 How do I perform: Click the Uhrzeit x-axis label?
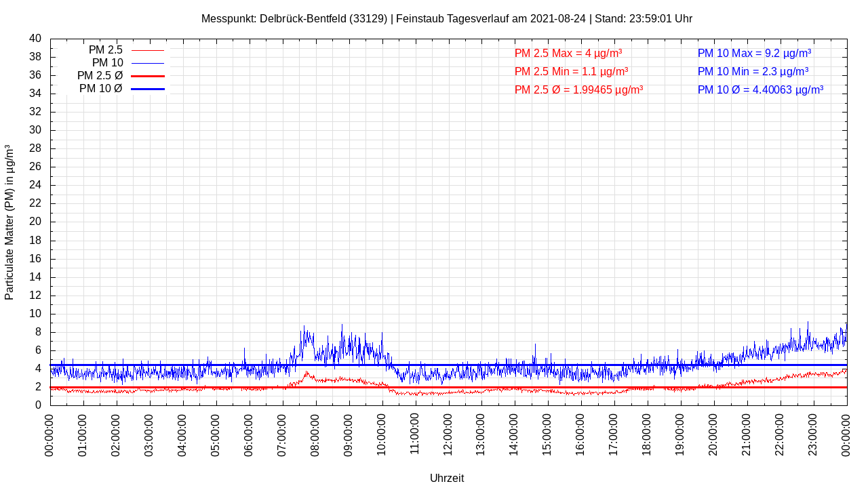click(x=447, y=478)
